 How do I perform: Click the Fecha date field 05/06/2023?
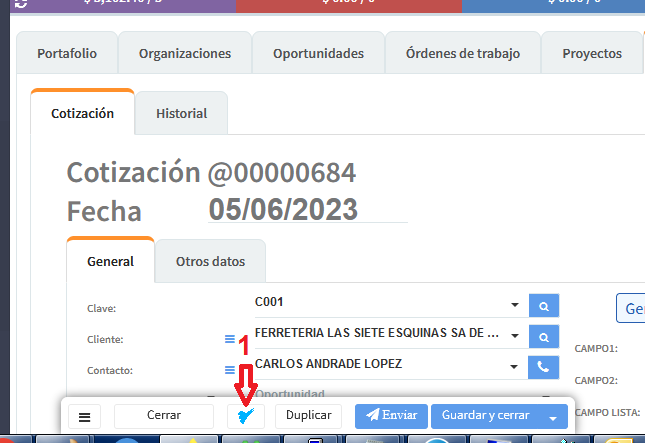[308, 209]
